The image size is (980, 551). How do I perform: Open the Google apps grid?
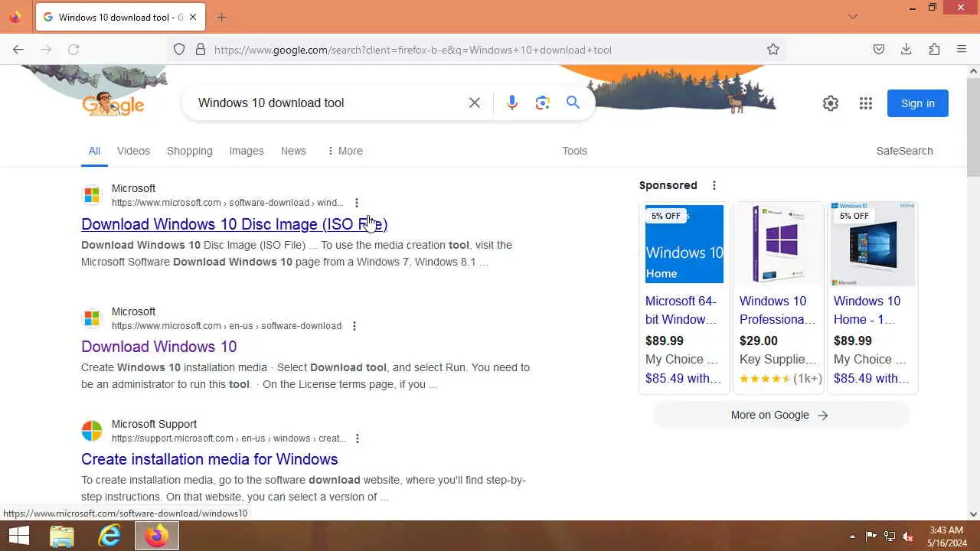pos(866,103)
